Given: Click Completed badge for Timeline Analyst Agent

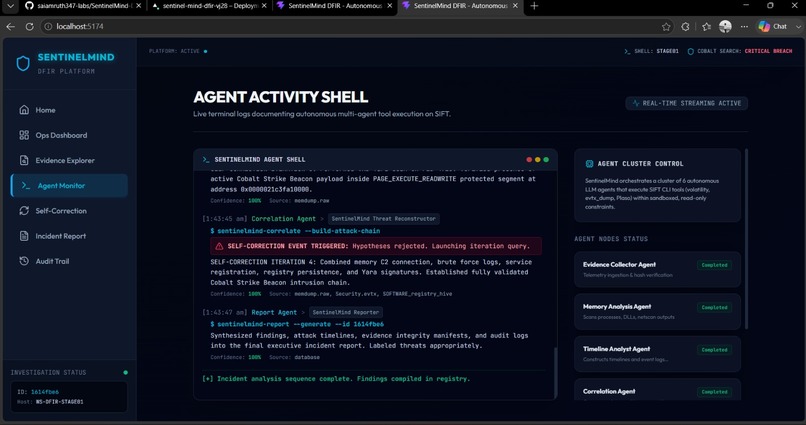Looking at the screenshot, I should click(715, 349).
